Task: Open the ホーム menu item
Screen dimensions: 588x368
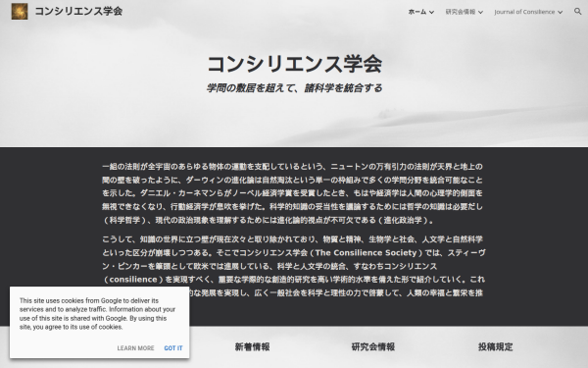Action: coord(417,12)
